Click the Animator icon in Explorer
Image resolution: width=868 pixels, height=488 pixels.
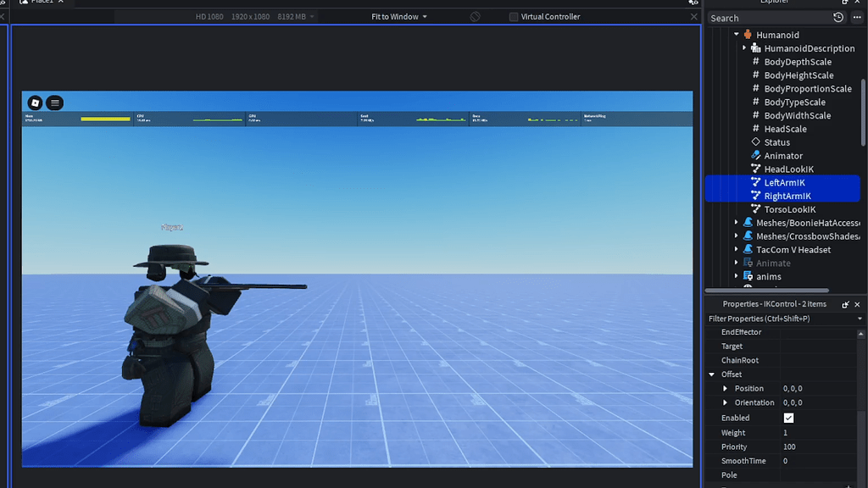755,156
